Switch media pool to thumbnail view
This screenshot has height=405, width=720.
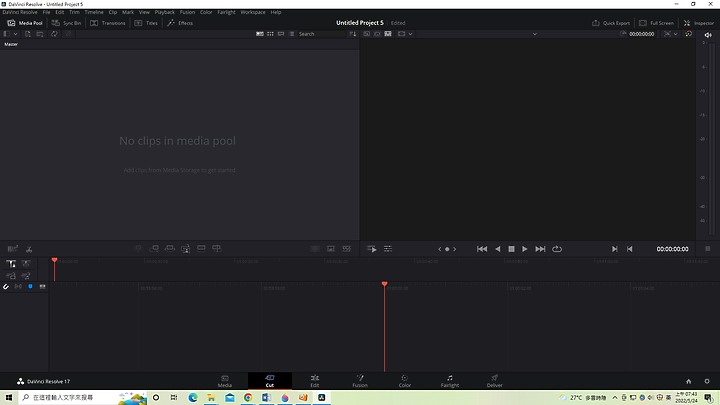coord(260,34)
